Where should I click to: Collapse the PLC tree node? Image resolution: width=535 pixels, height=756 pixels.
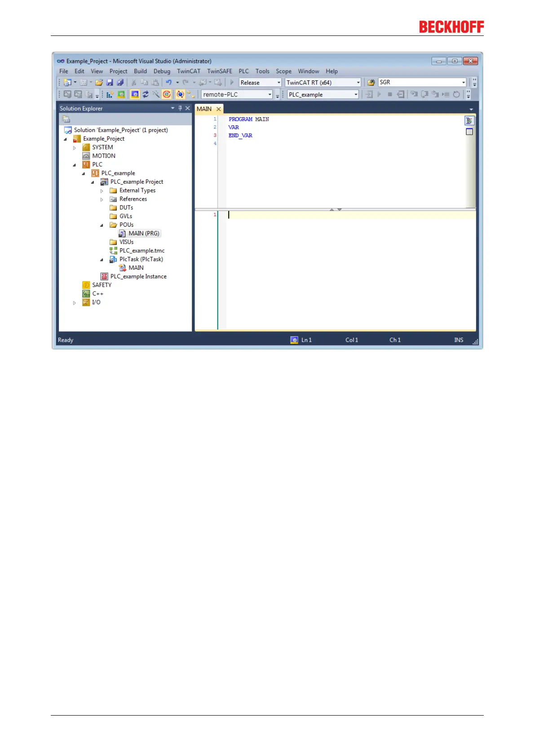75,165
